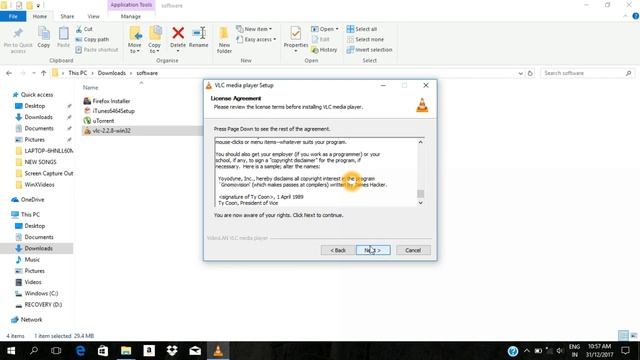The image size is (640, 360).
Task: Click scroll down arrow in license text
Action: pos(420,203)
